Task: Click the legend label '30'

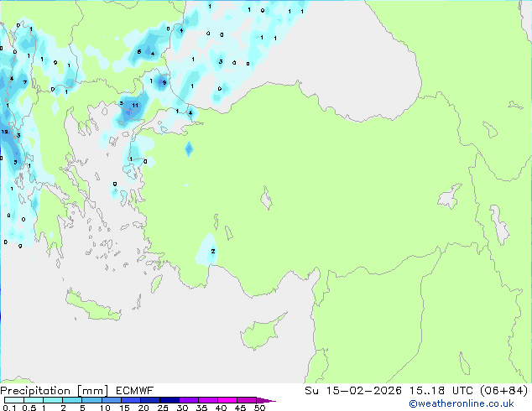Action: tap(182, 408)
